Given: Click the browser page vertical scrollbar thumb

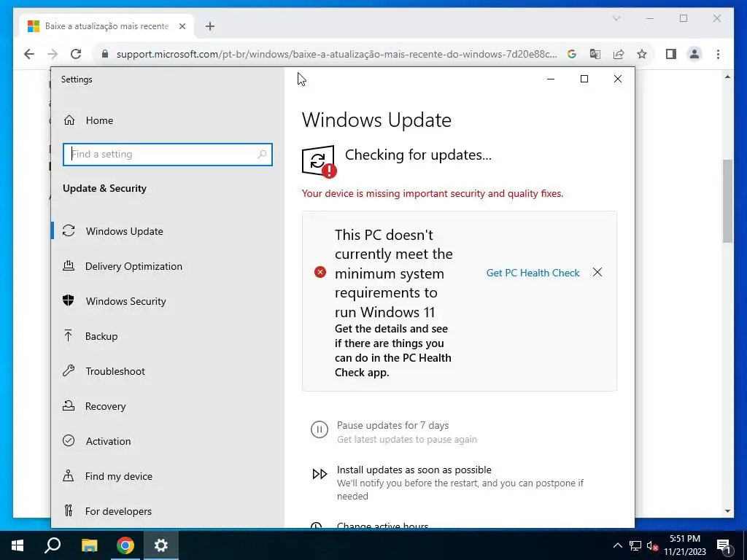Looking at the screenshot, I should (727, 201).
